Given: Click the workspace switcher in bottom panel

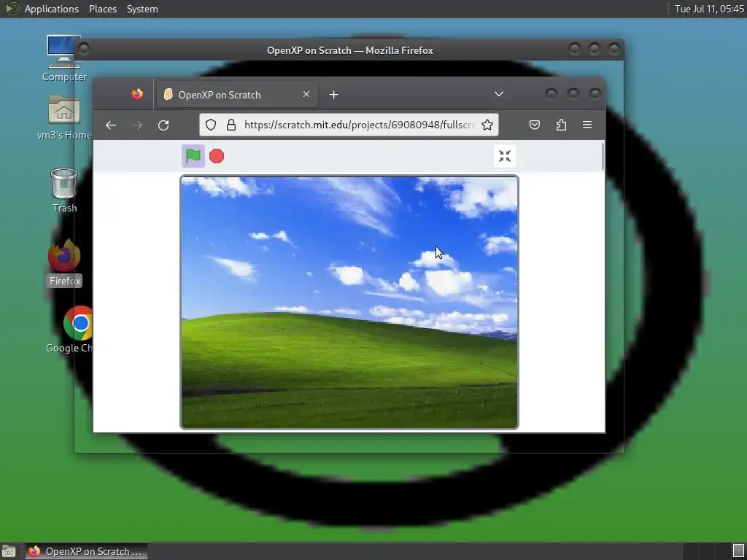Looking at the screenshot, I should click(708, 551).
